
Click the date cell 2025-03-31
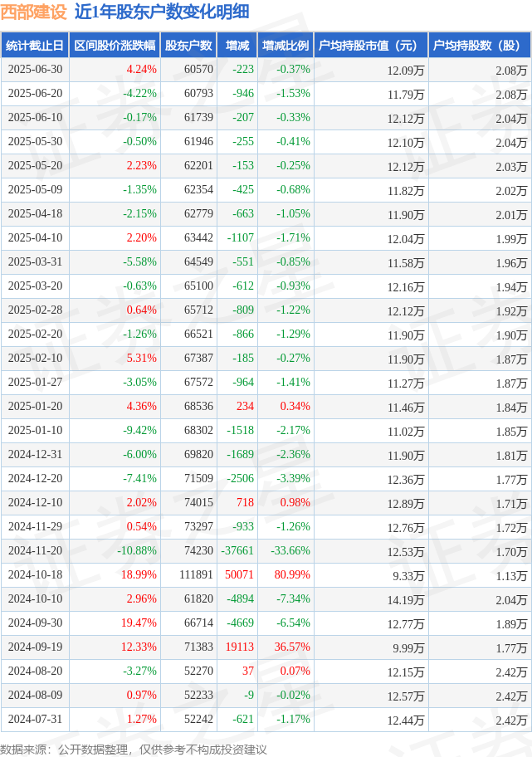pyautogui.click(x=35, y=262)
